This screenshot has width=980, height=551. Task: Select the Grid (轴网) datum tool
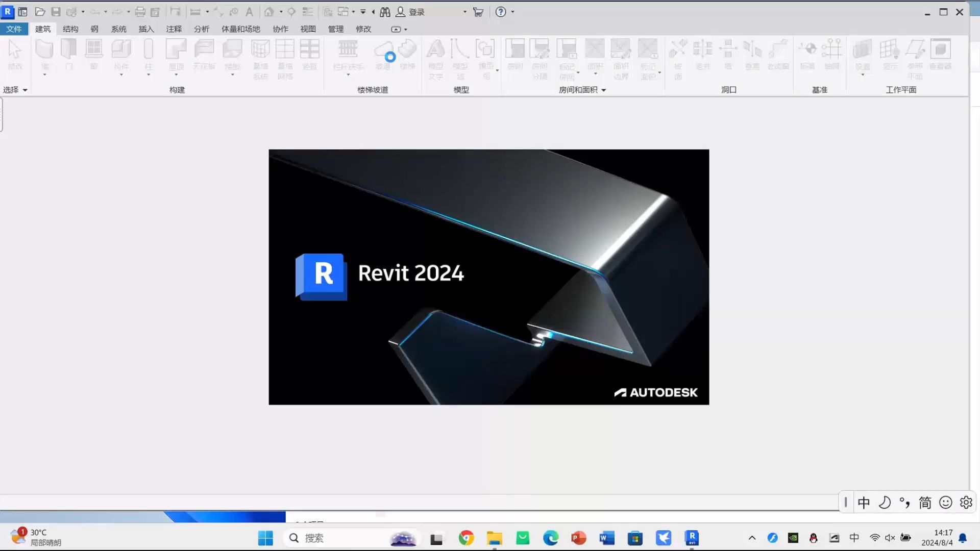pos(832,55)
